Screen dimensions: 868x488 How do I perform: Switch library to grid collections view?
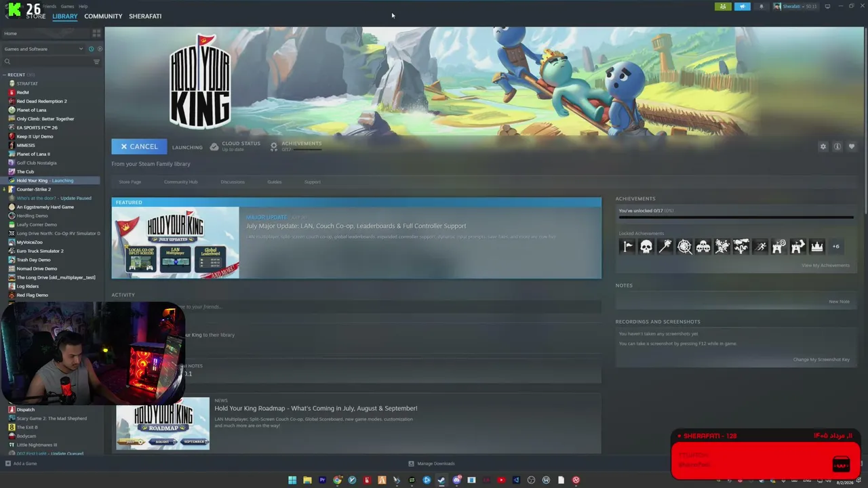pyautogui.click(x=96, y=33)
